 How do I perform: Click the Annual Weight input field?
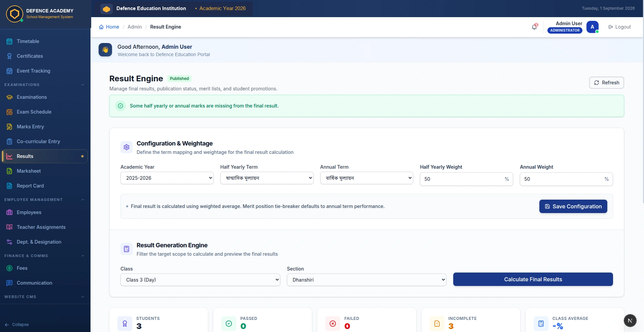click(566, 179)
